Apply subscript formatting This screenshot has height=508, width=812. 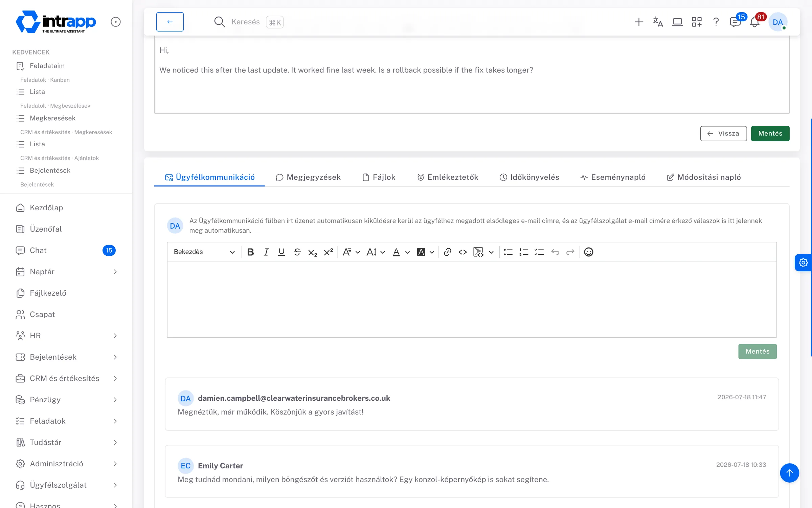coord(313,252)
